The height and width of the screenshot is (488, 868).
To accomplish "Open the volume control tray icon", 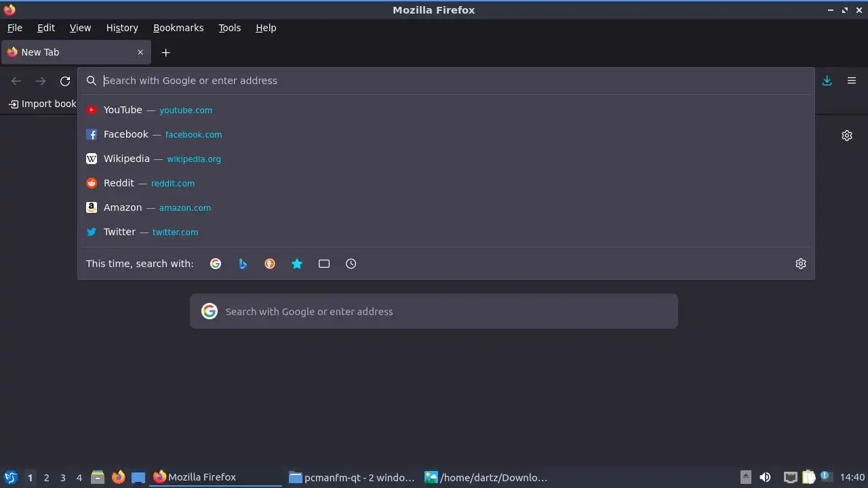I will click(x=765, y=477).
